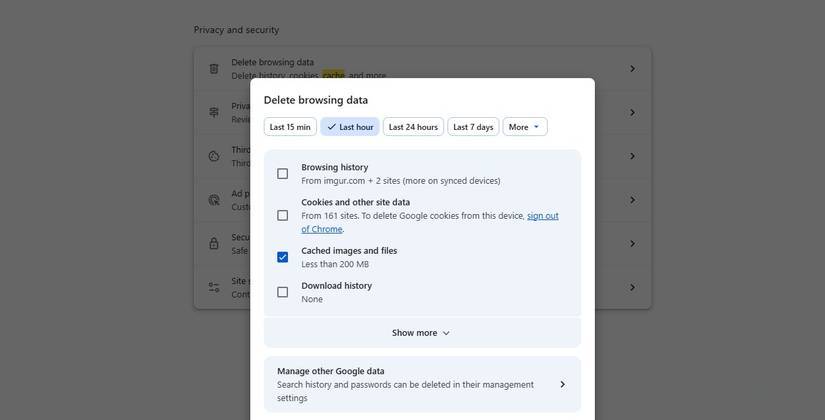Viewport: 825px width, 420px height.
Task: Click the trash icon beside Delete browsing data
Action: [214, 69]
